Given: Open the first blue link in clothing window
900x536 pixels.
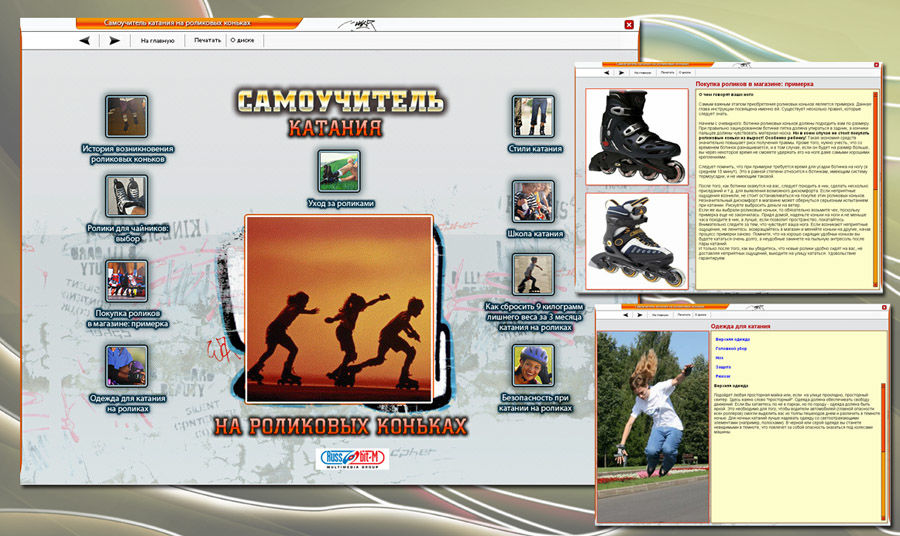Looking at the screenshot, I should pos(732,339).
